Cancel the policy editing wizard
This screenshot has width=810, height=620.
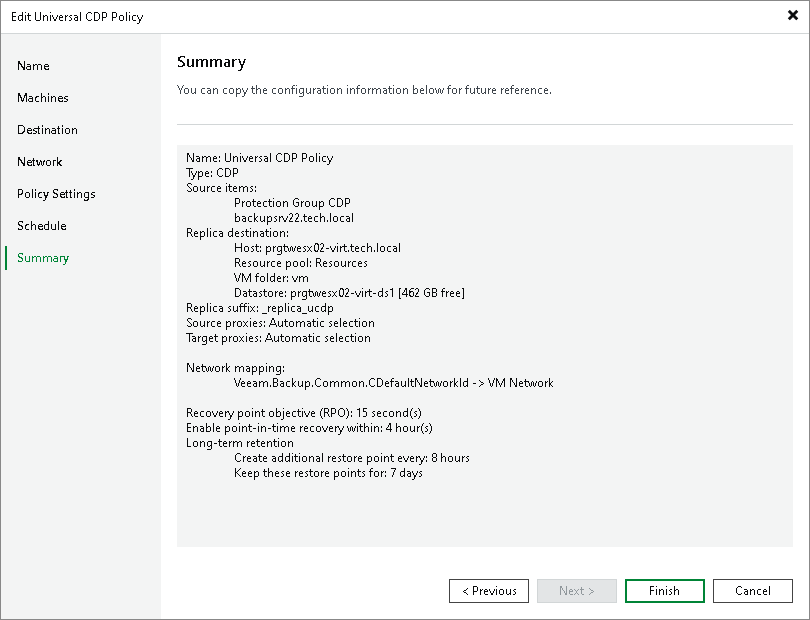tap(753, 591)
